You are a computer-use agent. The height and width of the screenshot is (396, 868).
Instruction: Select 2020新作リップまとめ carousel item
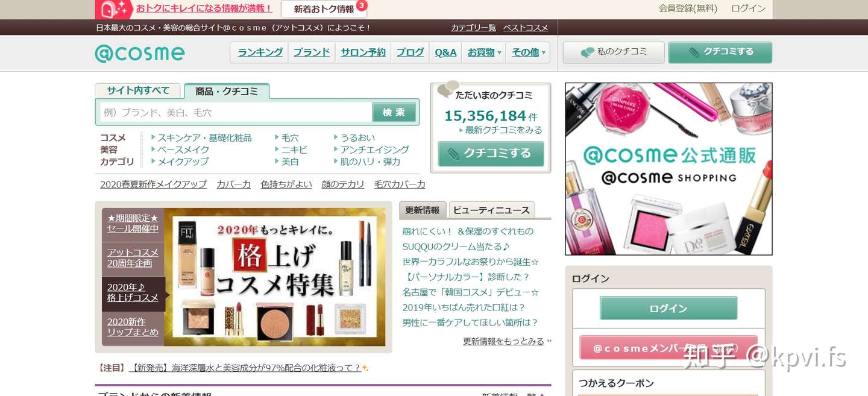point(133,327)
